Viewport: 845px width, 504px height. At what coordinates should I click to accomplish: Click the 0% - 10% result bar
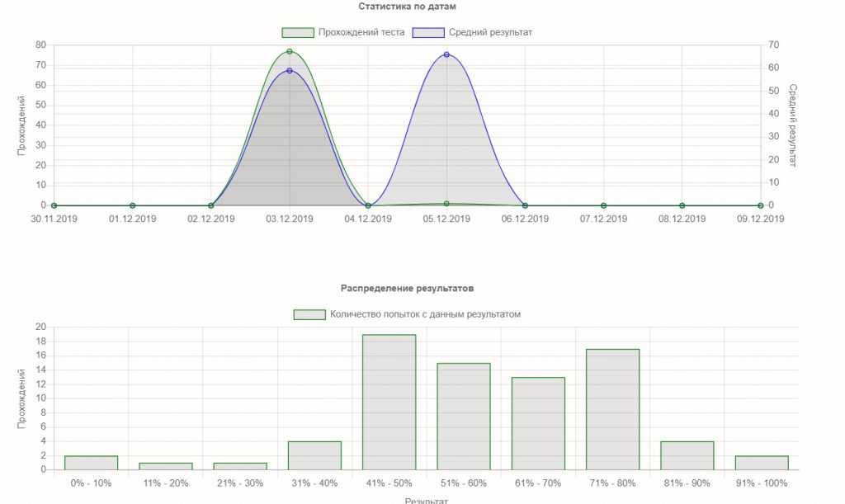[91, 463]
